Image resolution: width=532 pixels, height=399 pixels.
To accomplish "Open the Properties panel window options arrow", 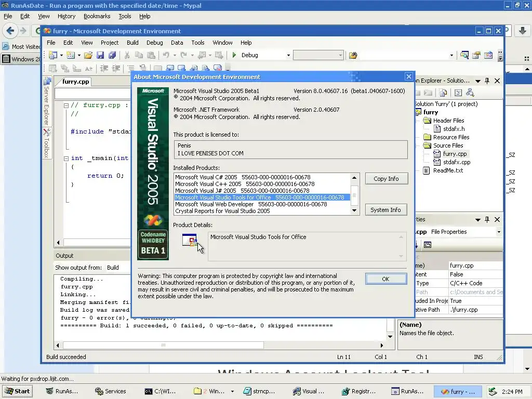I will pyautogui.click(x=478, y=220).
